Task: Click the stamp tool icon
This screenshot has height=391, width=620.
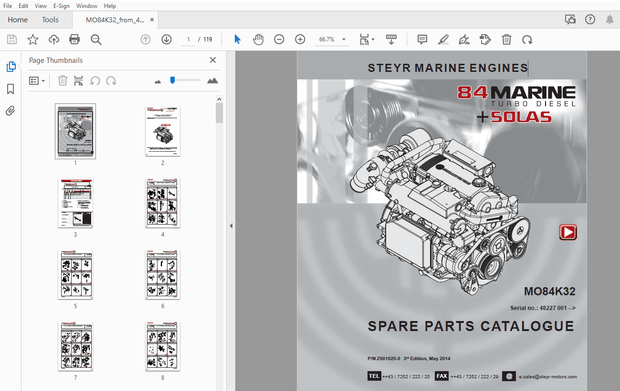Action: pos(485,40)
